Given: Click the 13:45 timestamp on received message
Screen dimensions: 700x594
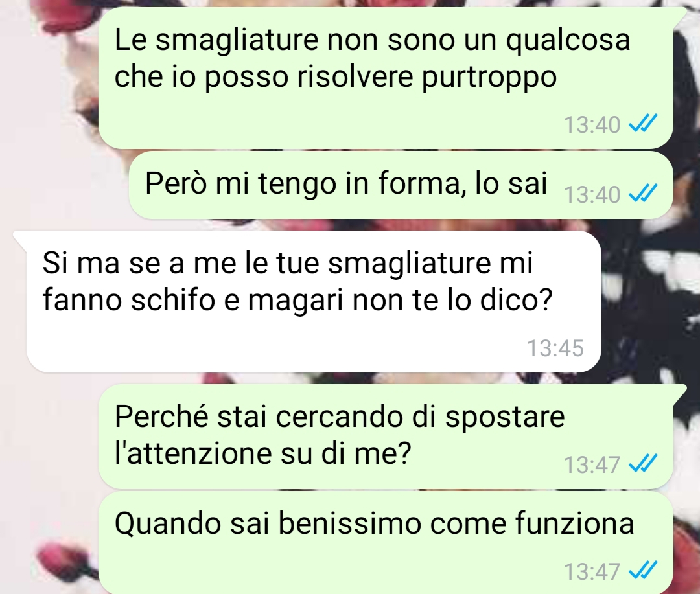Looking at the screenshot, I should (x=555, y=348).
